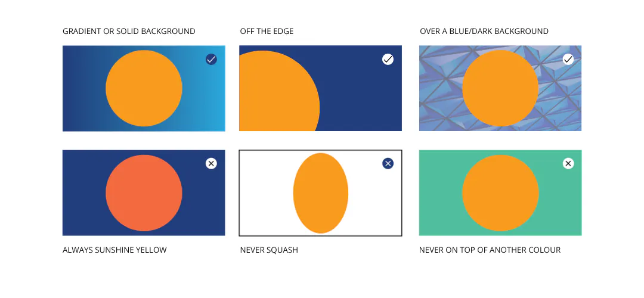
Task: Select the orange circle on gradient background
Action: (144, 88)
